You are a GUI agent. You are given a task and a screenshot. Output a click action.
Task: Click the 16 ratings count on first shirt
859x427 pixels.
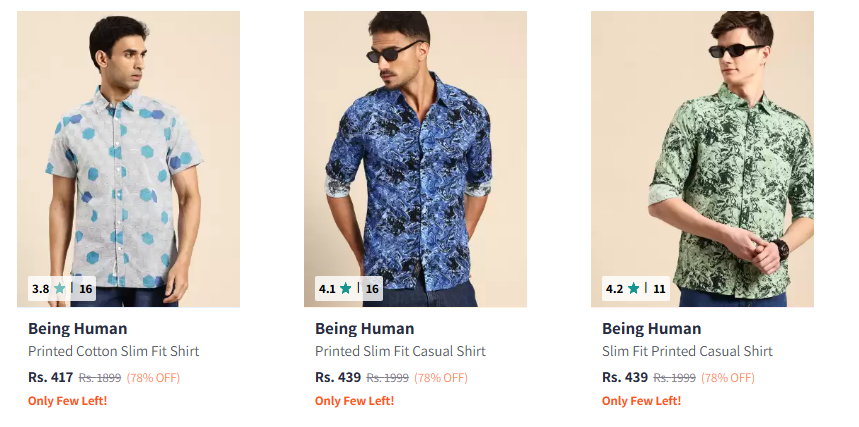click(x=86, y=289)
